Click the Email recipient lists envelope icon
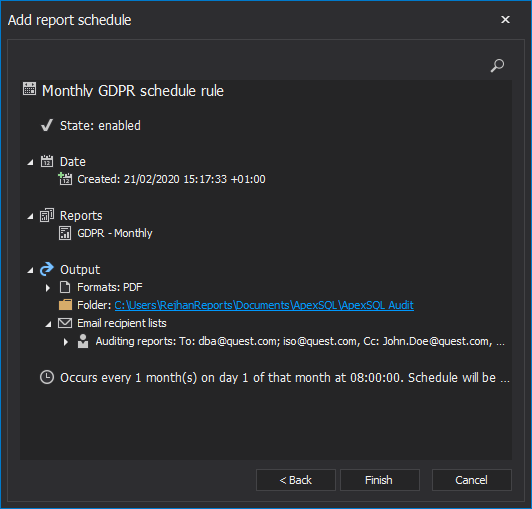 pyautogui.click(x=65, y=323)
